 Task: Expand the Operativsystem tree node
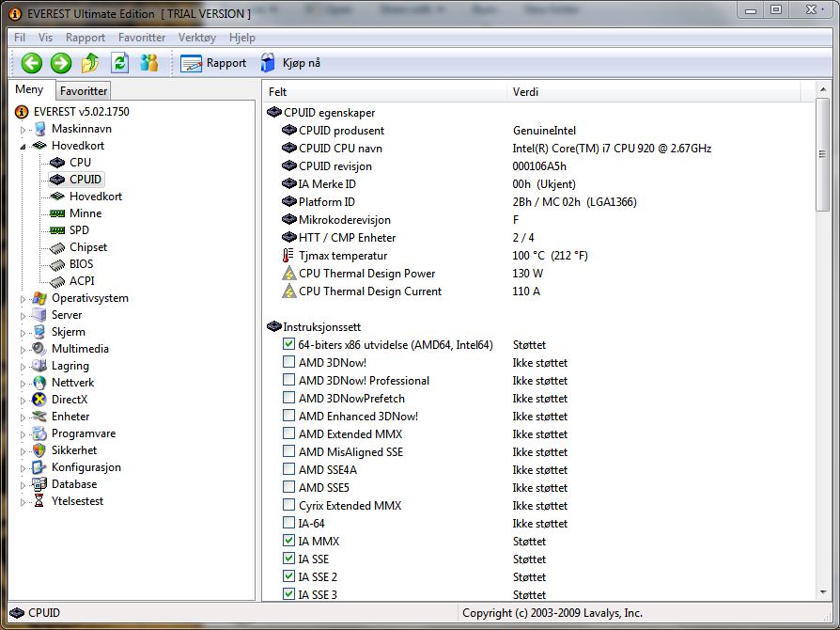click(x=23, y=299)
